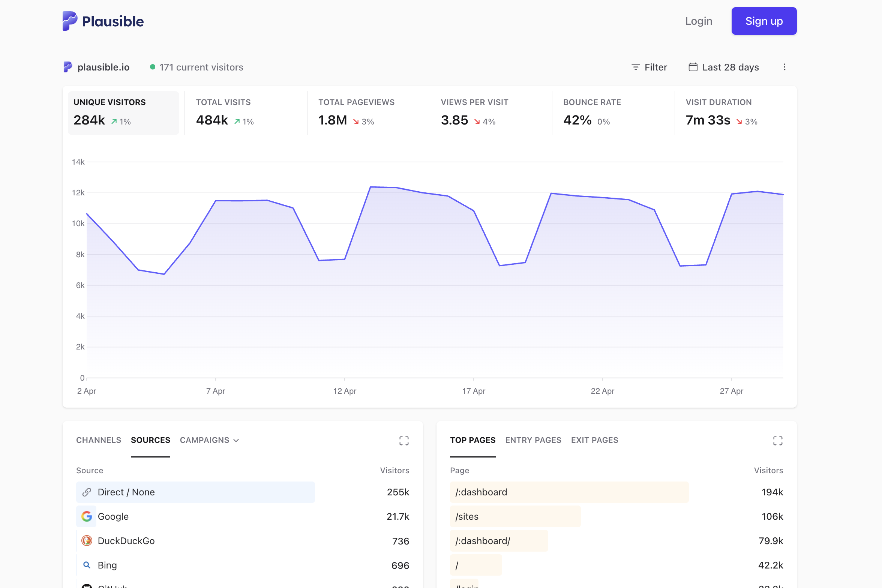Filter by DuckDuckGo source
The width and height of the screenshot is (882, 588).
(x=126, y=541)
